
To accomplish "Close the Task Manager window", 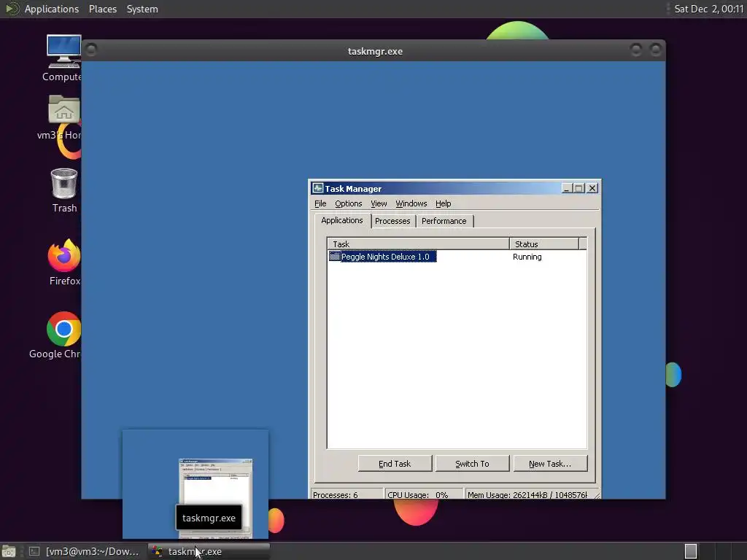I will tap(592, 188).
